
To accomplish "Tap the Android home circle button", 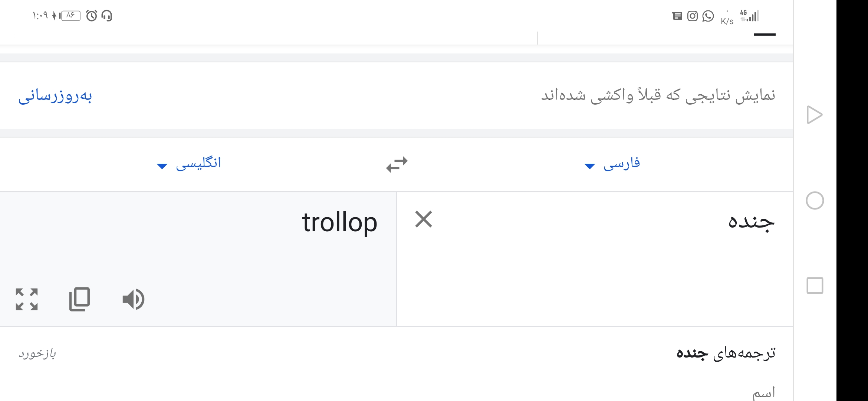I will coord(815,201).
